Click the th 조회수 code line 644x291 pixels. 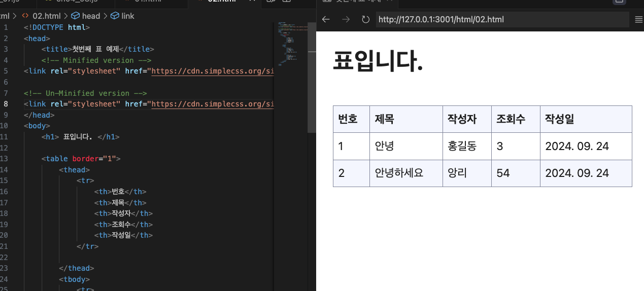click(123, 225)
